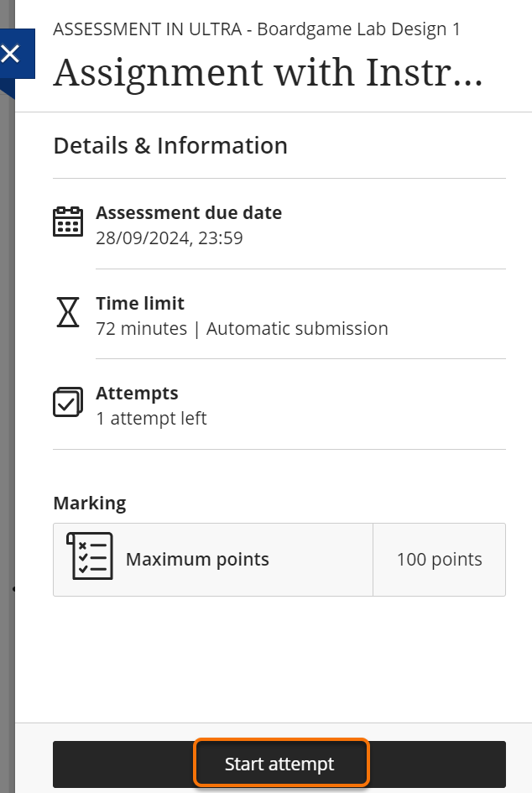Click the 1 attempt left text
This screenshot has width=532, height=793.
(151, 419)
